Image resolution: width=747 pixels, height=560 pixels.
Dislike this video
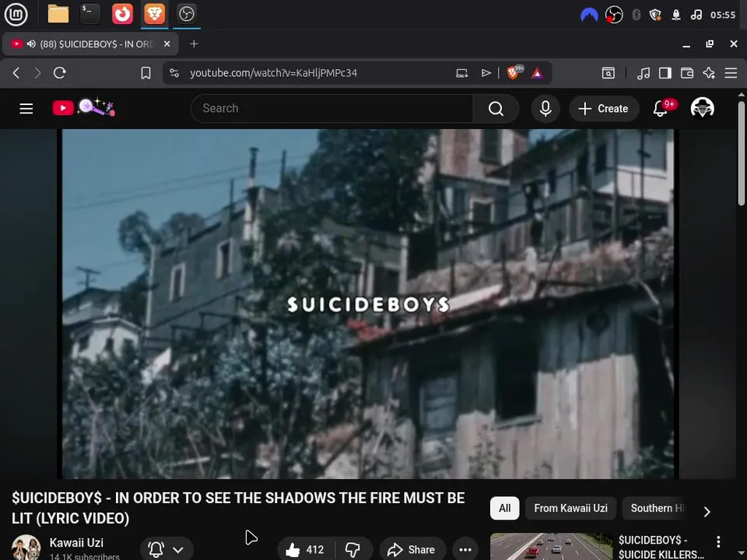click(x=353, y=550)
